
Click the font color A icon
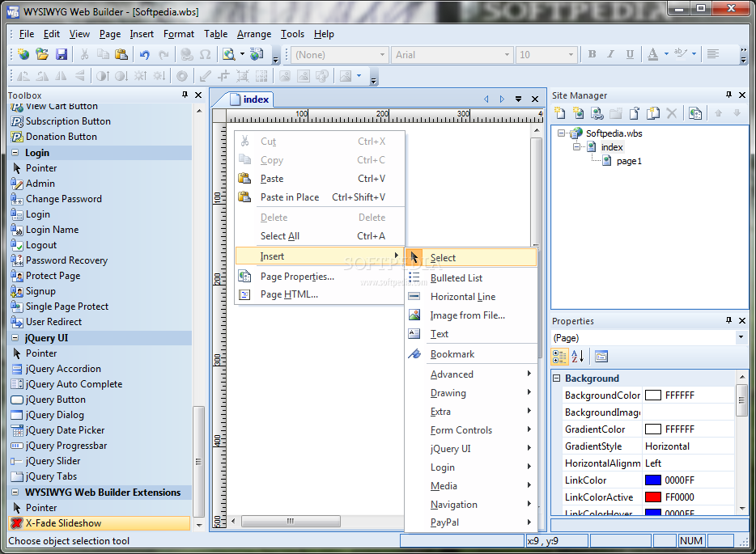[653, 54]
